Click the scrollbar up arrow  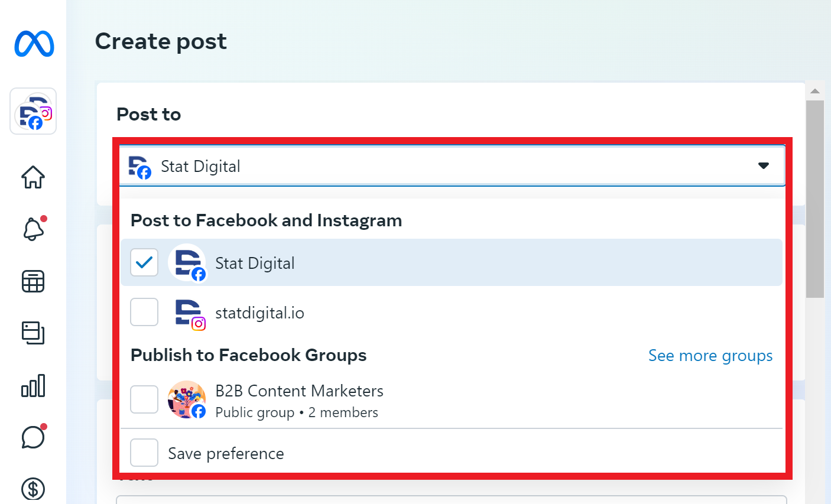[x=815, y=91]
